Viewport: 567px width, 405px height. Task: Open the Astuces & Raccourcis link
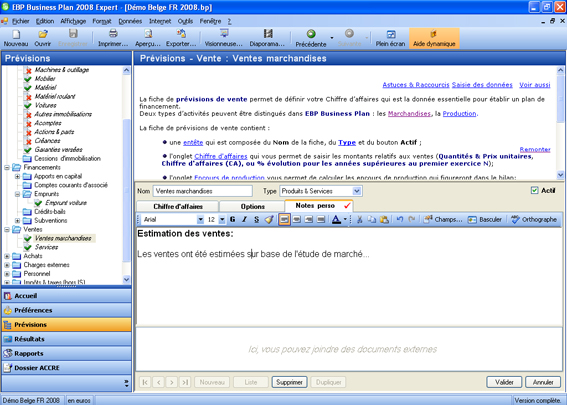tap(416, 85)
